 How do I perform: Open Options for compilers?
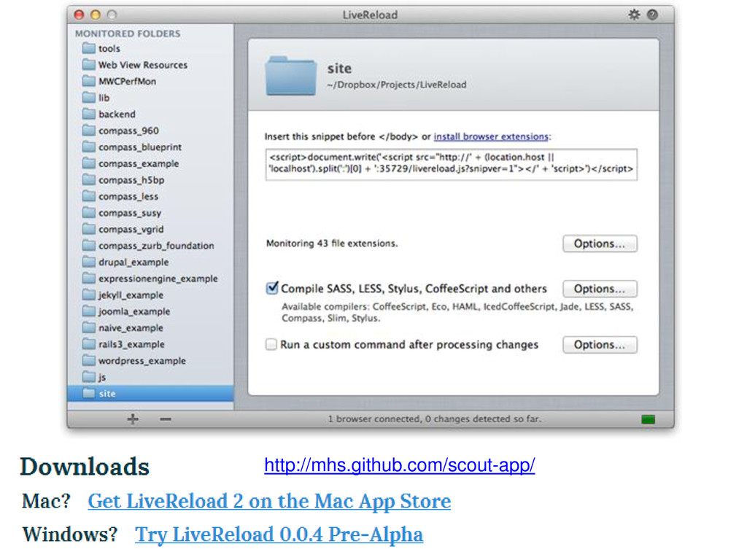click(x=600, y=289)
